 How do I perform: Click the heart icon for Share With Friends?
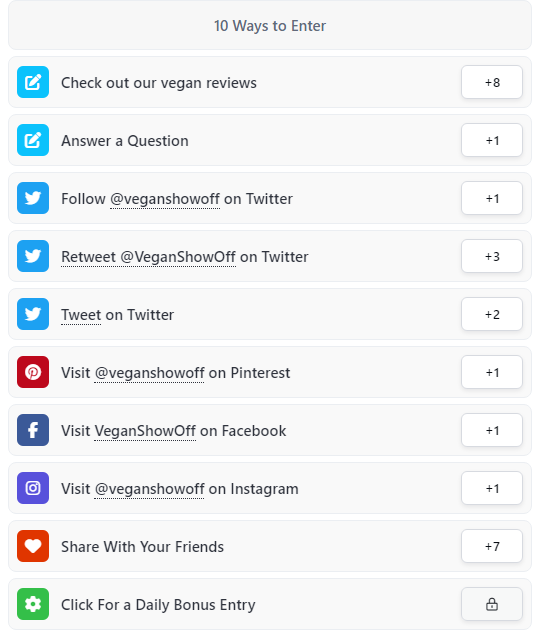[x=33, y=546]
